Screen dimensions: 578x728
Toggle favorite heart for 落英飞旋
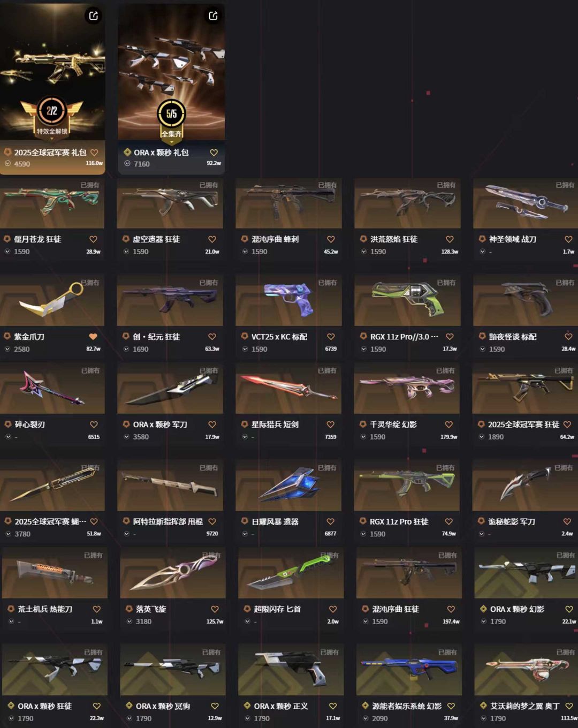[x=215, y=609]
